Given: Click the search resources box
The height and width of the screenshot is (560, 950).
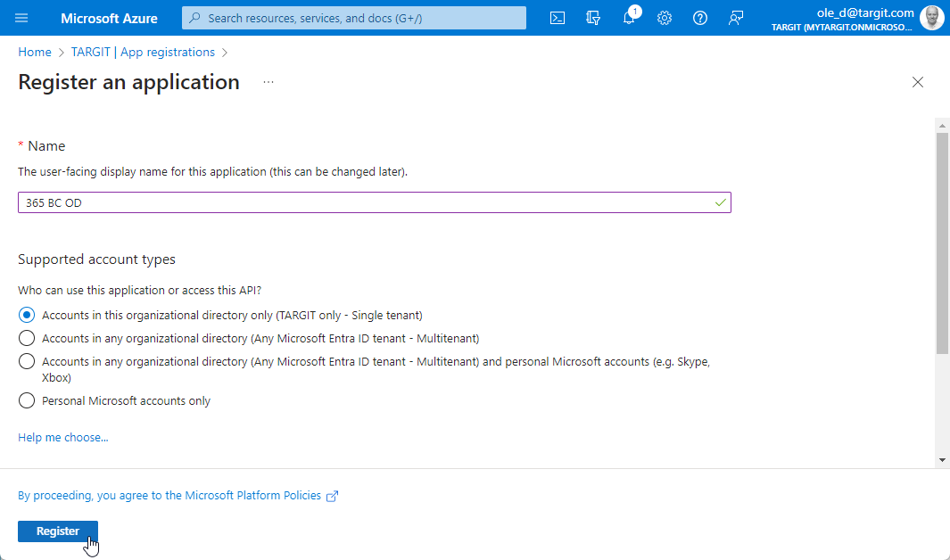Looking at the screenshot, I should coord(354,18).
